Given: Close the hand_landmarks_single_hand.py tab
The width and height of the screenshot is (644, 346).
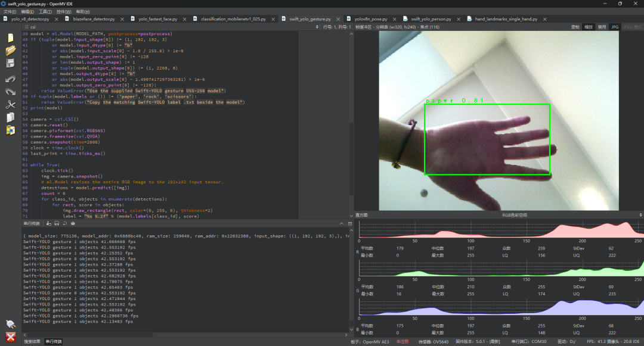Looking at the screenshot, I should [544, 19].
